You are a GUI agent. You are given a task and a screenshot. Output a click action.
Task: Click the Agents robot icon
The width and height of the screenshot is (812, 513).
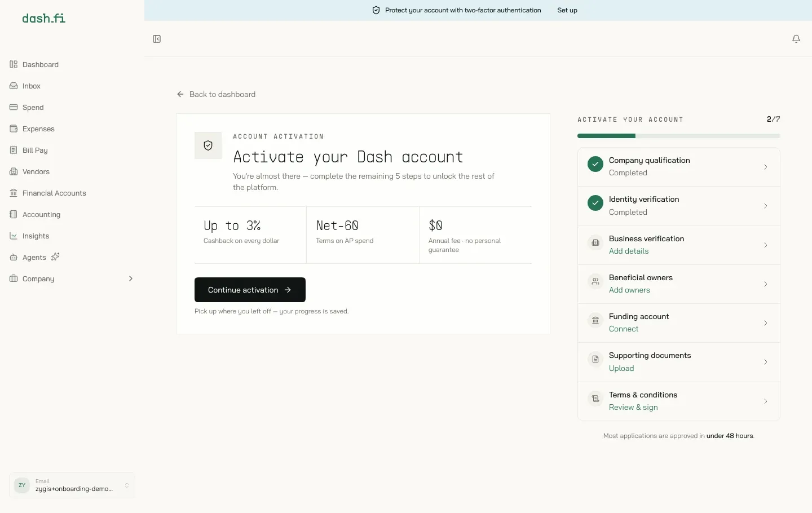[x=14, y=257]
